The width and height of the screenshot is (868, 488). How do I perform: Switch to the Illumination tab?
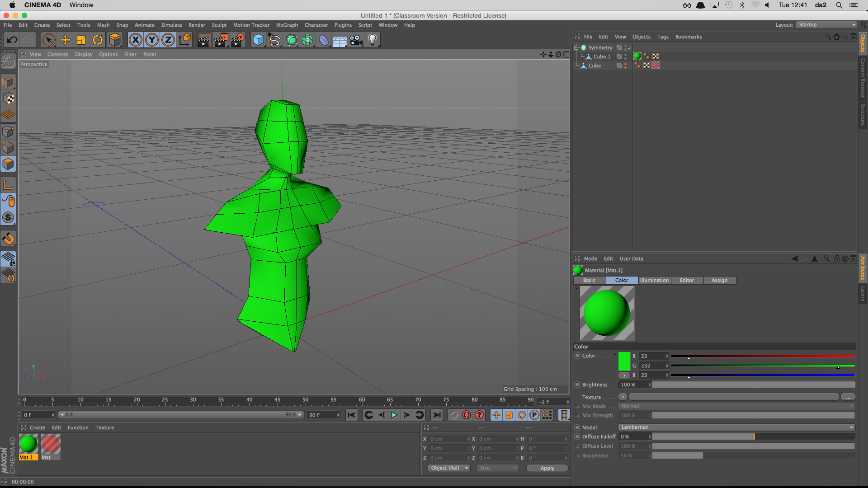[x=654, y=281]
